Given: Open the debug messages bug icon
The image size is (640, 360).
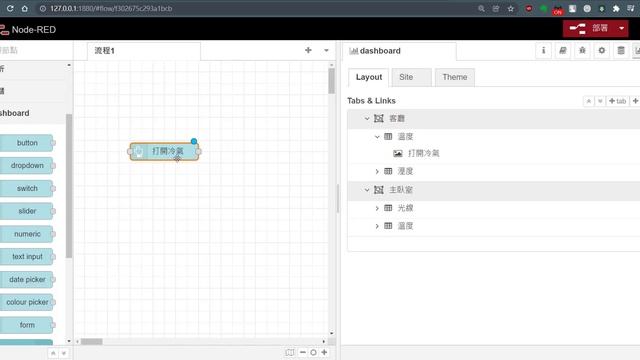Looking at the screenshot, I should coord(582,51).
